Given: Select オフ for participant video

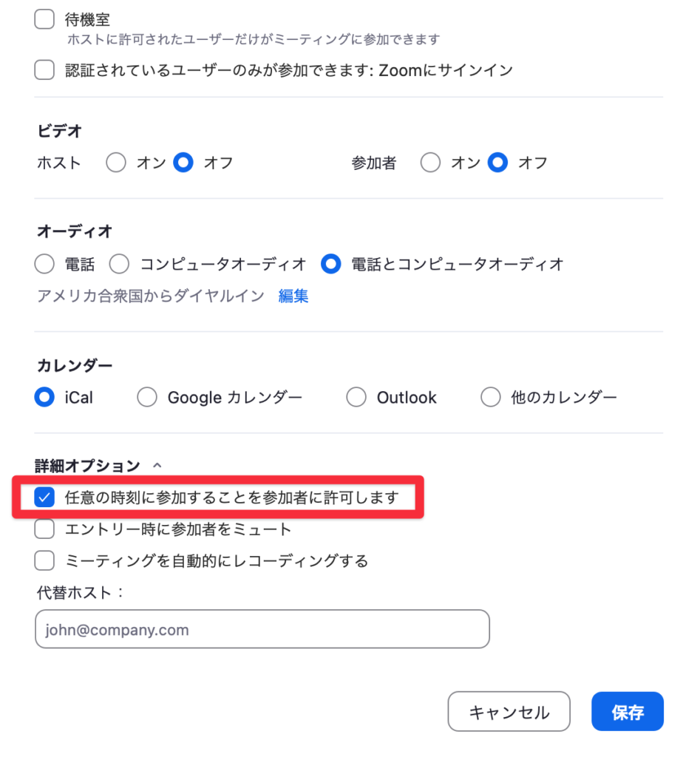Looking at the screenshot, I should click(x=498, y=163).
